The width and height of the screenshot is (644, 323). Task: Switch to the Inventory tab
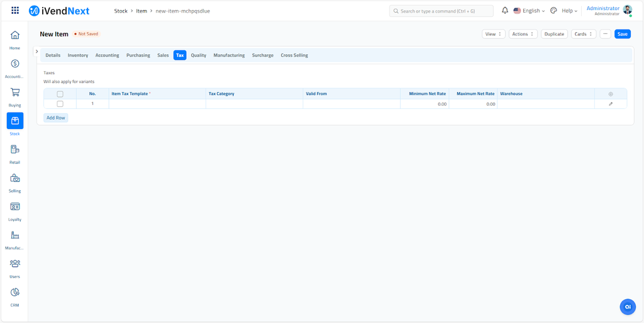pyautogui.click(x=78, y=55)
